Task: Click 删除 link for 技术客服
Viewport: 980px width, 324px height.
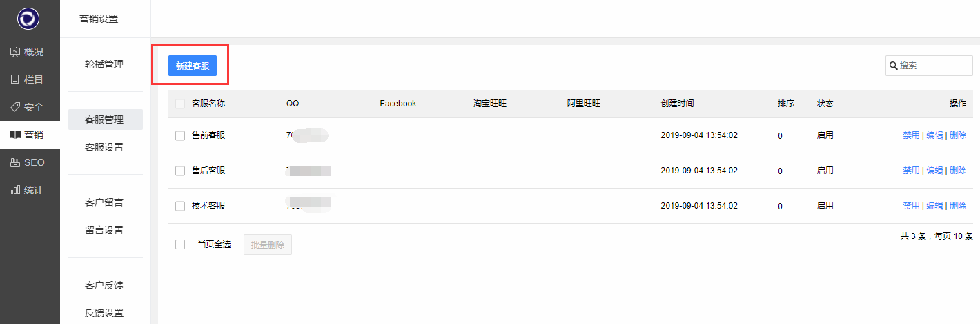Action: click(x=958, y=206)
